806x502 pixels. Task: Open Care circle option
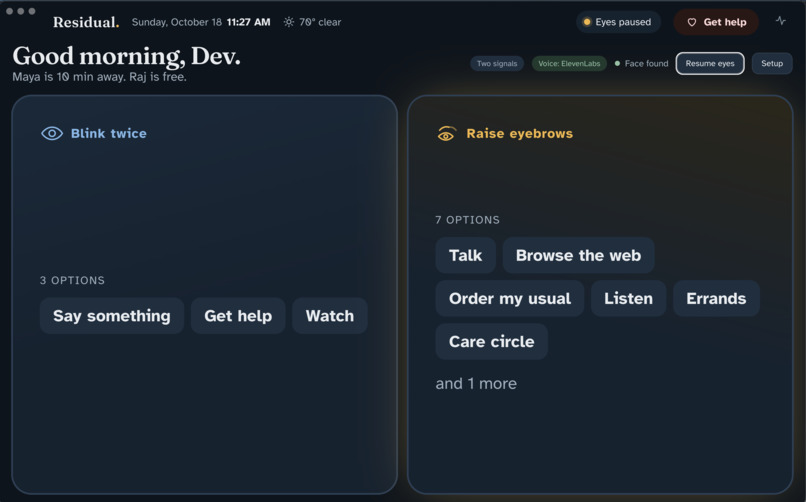pos(491,342)
